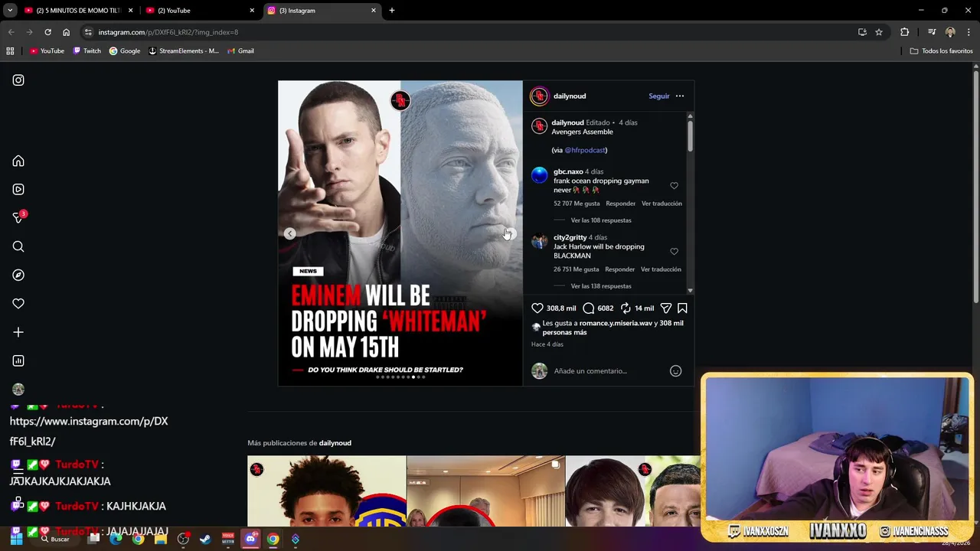Screen dimensions: 980x551
Task: Open romance.y.miseria.wav liker profile
Action: coord(616,324)
